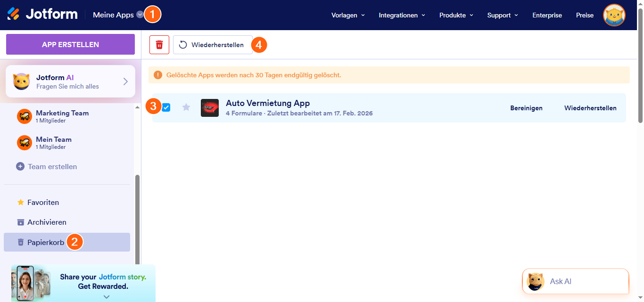644x302 pixels.
Task: Expand the Jotform AI chevron arrow
Action: (125, 82)
